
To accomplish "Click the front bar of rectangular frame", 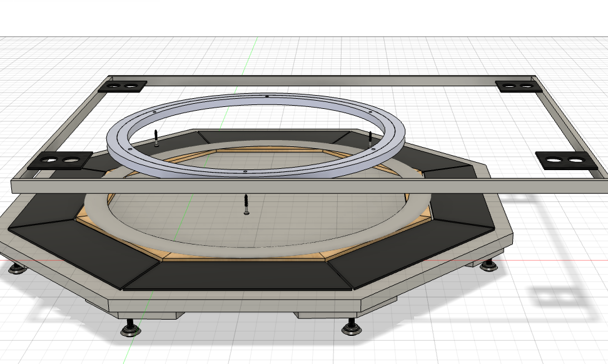I will point(313,186).
